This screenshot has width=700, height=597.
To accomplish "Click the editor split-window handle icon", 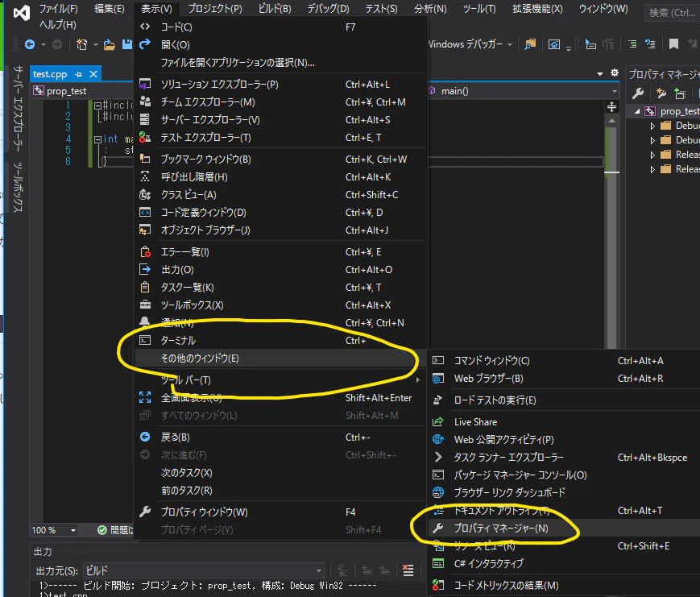I will pos(611,106).
